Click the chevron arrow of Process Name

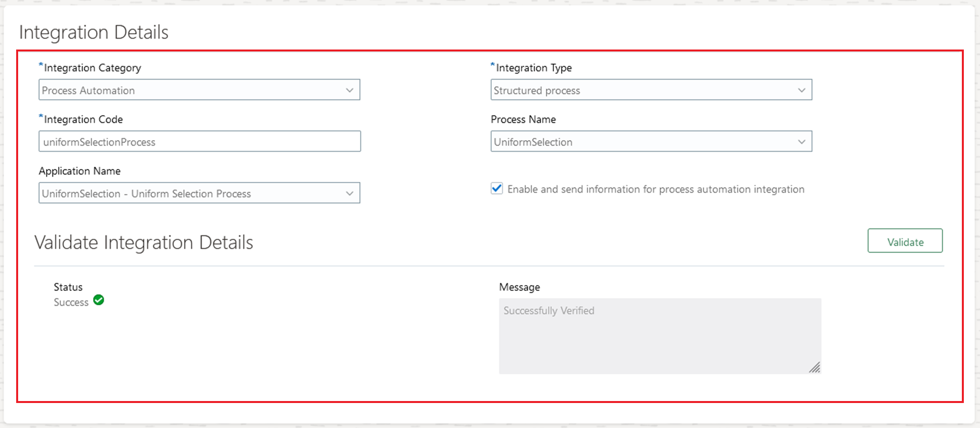(802, 142)
